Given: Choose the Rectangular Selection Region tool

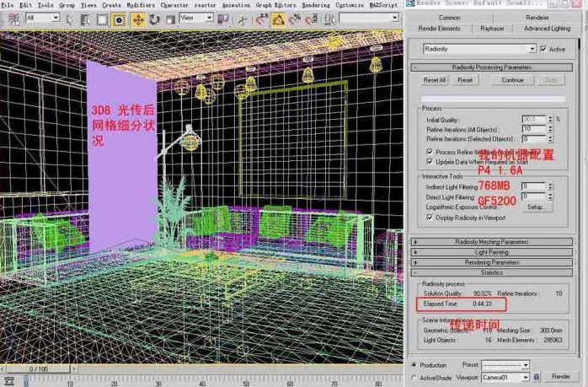Looking at the screenshot, I should pos(102,18).
